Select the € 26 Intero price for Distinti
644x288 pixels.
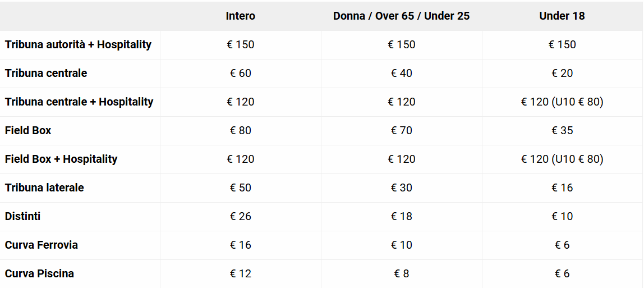click(x=240, y=216)
